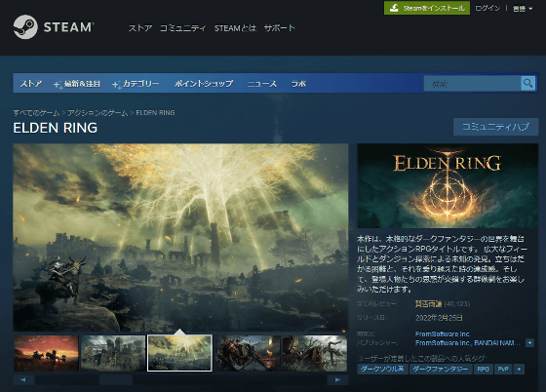546x392 pixels.
Task: Open the ニュース tab
Action: [262, 84]
